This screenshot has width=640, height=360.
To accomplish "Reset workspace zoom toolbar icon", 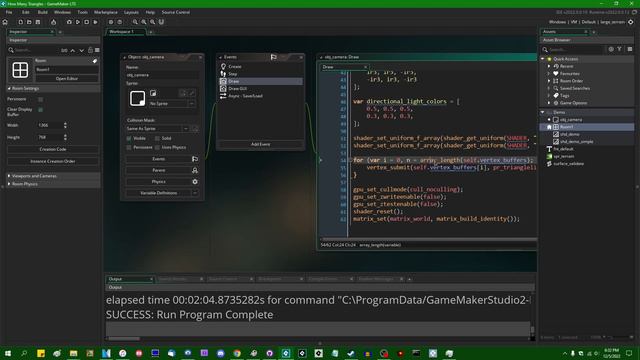I will click(152, 22).
